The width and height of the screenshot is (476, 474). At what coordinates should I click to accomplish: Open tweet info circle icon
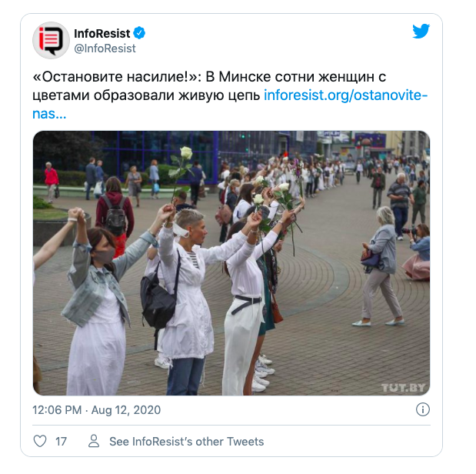point(423,409)
